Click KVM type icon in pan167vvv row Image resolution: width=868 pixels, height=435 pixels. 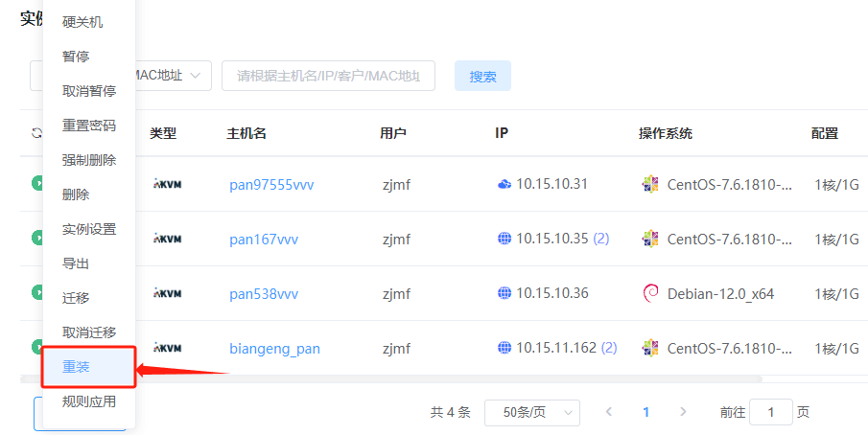(x=167, y=239)
